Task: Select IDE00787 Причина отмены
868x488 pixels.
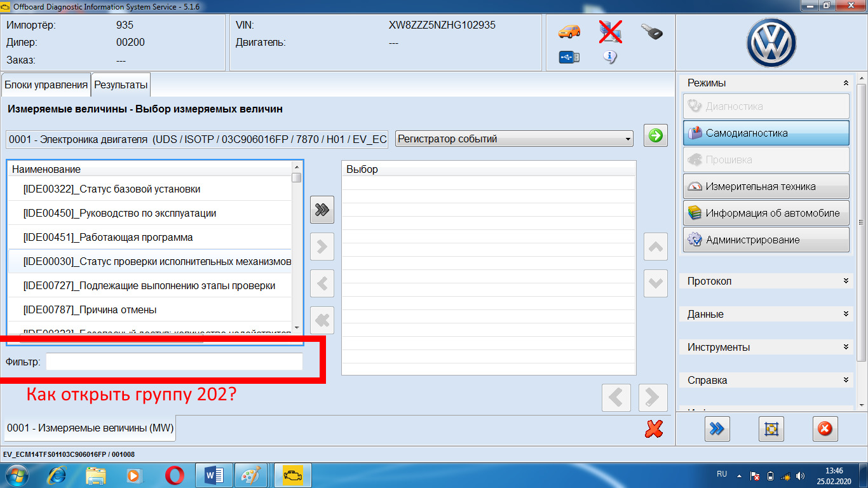Action: pos(150,310)
